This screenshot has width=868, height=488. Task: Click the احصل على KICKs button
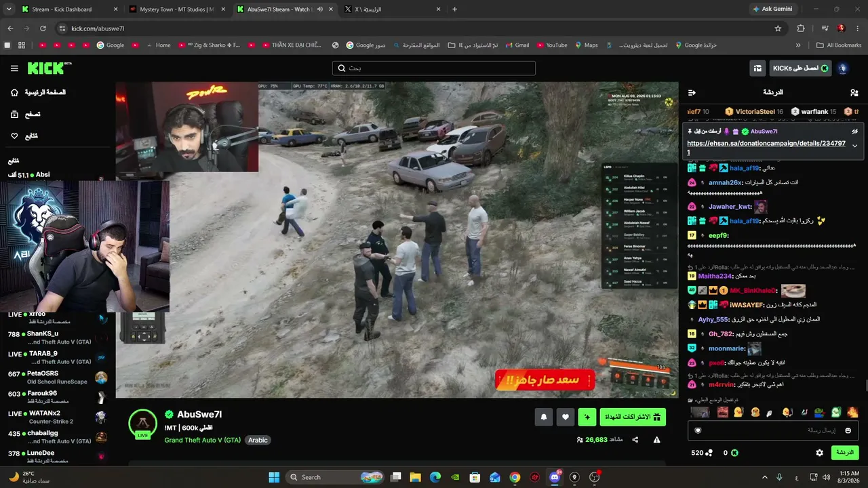point(800,68)
